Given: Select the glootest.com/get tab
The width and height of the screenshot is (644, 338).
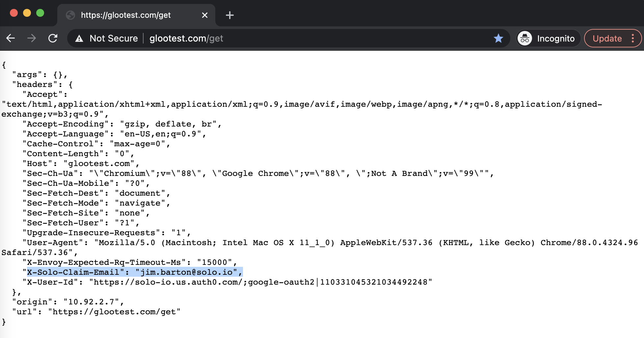Looking at the screenshot, I should (136, 15).
